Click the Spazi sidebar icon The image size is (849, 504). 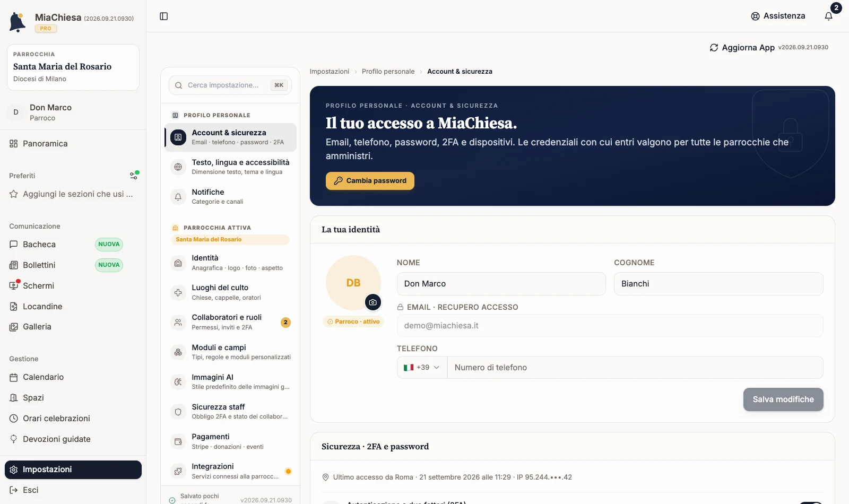tap(14, 398)
